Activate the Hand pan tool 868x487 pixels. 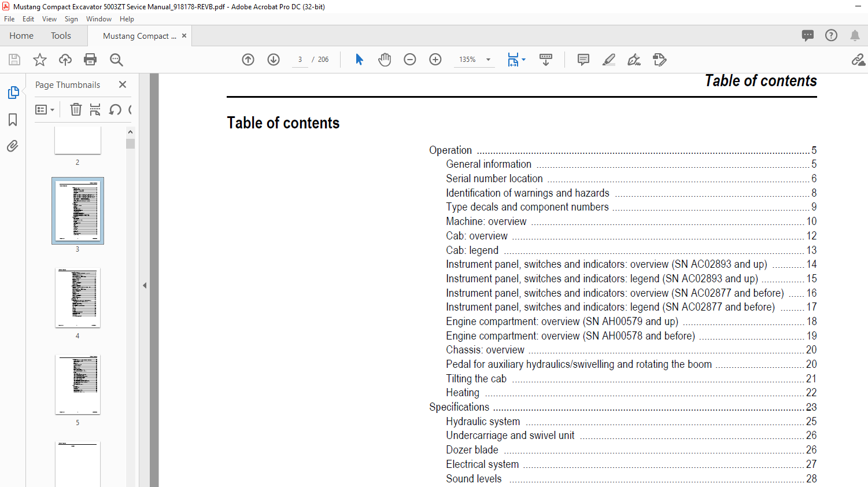[x=385, y=60]
